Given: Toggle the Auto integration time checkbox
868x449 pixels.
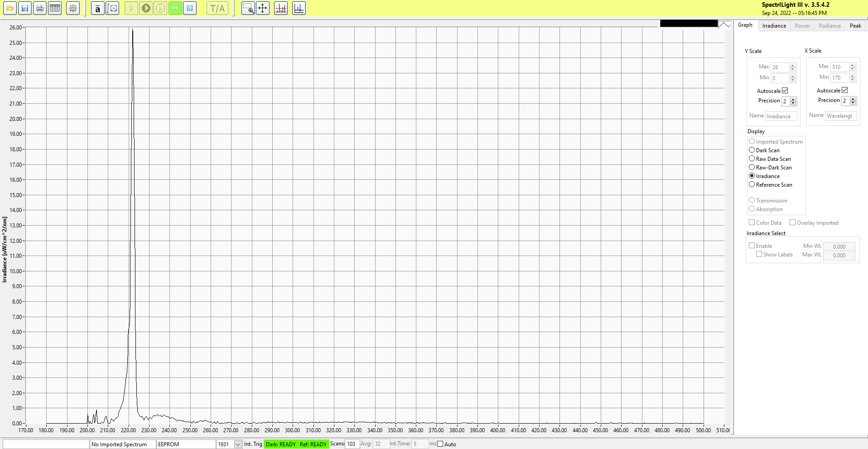Looking at the screenshot, I should point(440,444).
